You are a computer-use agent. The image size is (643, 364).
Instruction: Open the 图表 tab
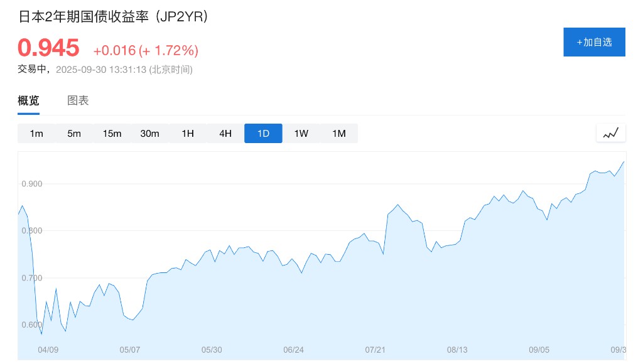[78, 100]
